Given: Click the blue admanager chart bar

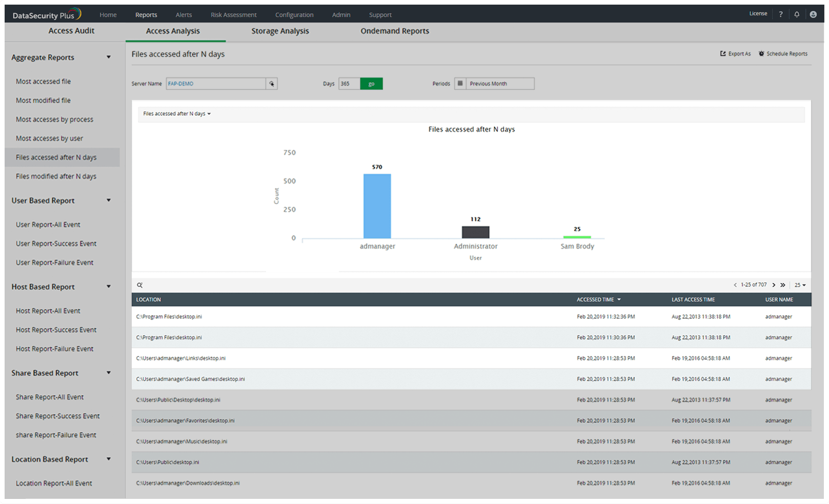Looking at the screenshot, I should pyautogui.click(x=377, y=206).
